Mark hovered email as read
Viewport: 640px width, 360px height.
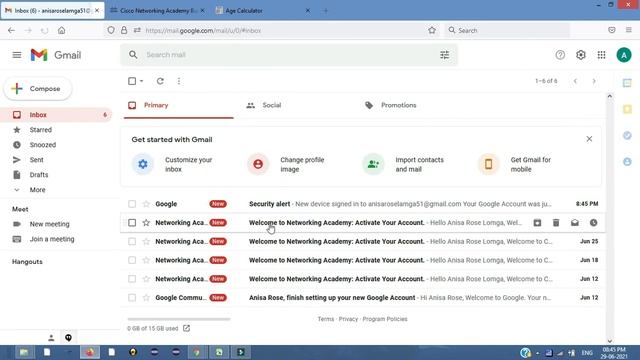coord(575,222)
